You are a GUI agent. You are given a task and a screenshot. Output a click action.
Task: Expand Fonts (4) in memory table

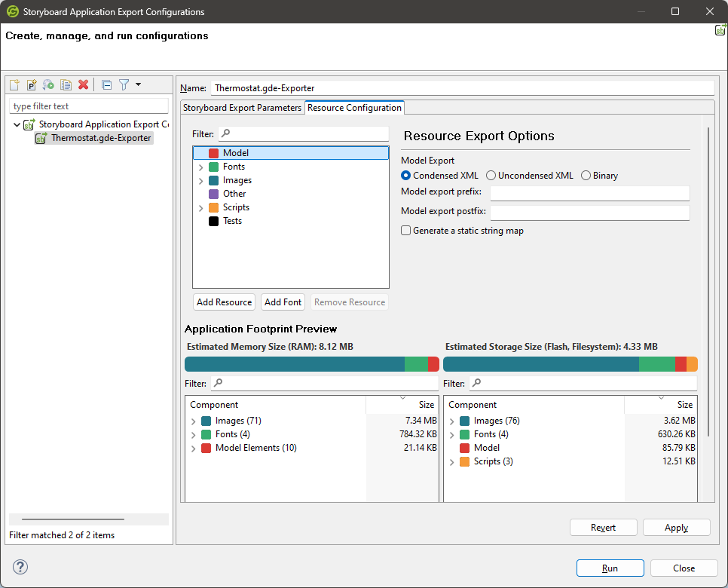194,435
